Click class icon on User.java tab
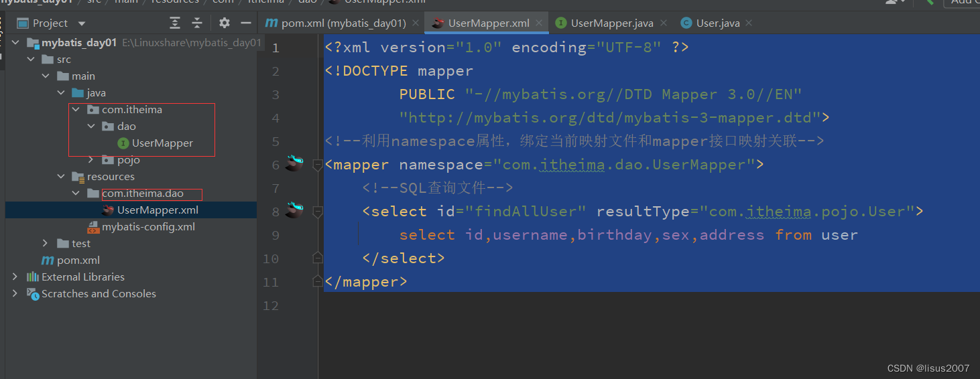This screenshot has width=980, height=379. (x=686, y=23)
